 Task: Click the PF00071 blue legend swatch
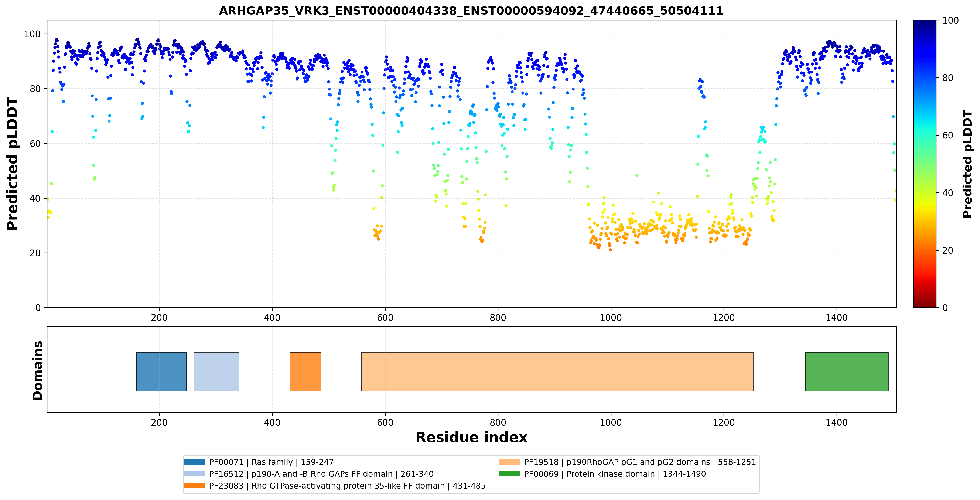pyautogui.click(x=194, y=462)
